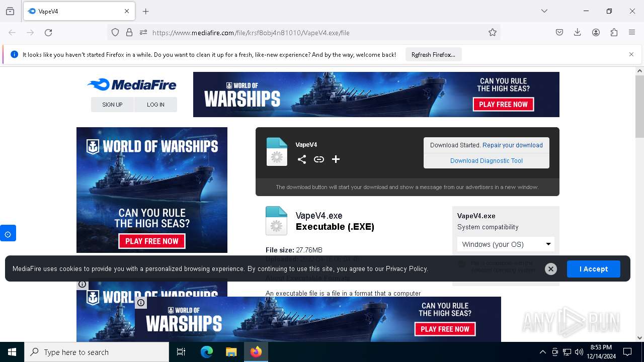Click the tracking protection shield icon
The height and width of the screenshot is (362, 644).
click(115, 32)
